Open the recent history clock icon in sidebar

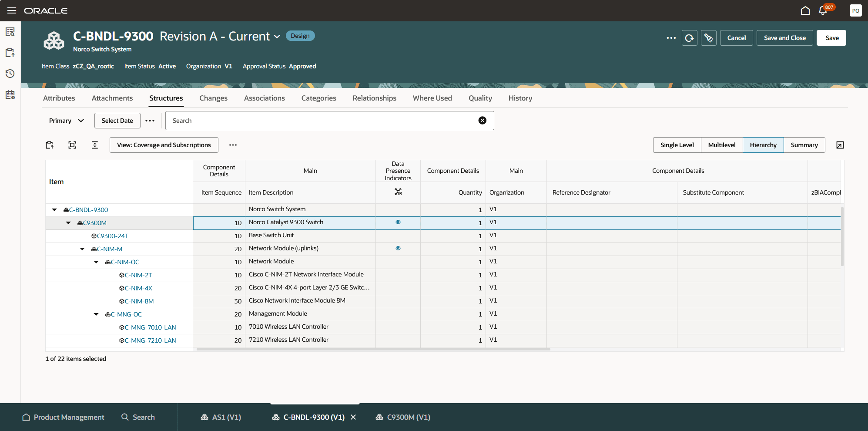10,74
